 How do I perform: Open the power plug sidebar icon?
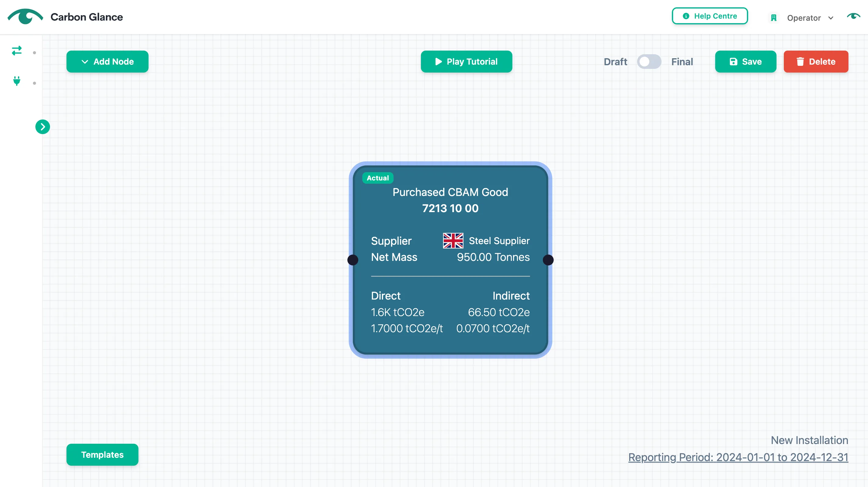(16, 81)
